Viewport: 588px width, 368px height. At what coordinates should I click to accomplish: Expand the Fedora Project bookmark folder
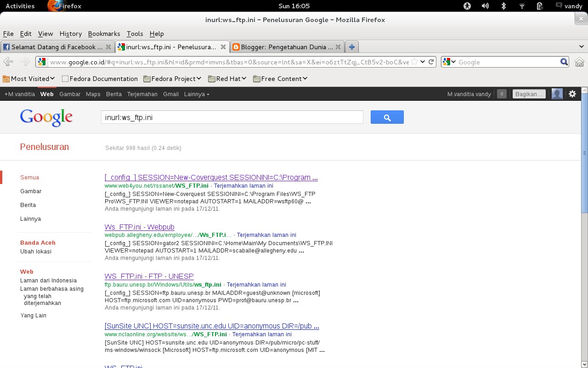[x=172, y=79]
